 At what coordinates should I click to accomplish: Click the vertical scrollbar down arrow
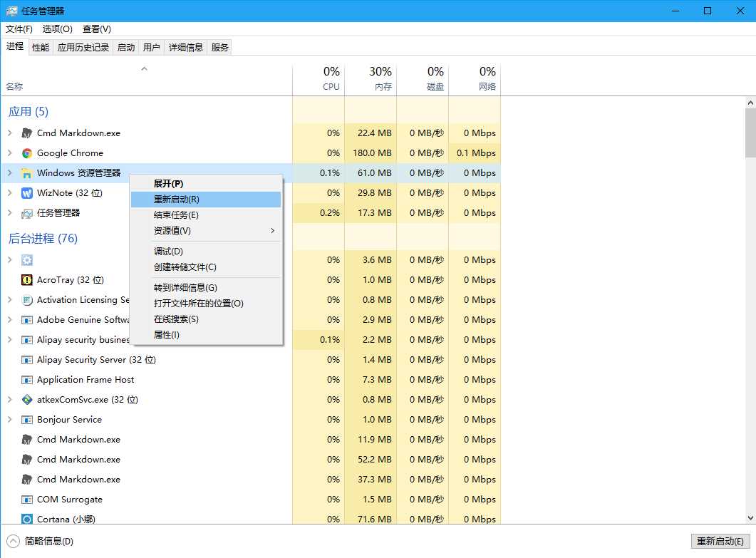coord(750,518)
